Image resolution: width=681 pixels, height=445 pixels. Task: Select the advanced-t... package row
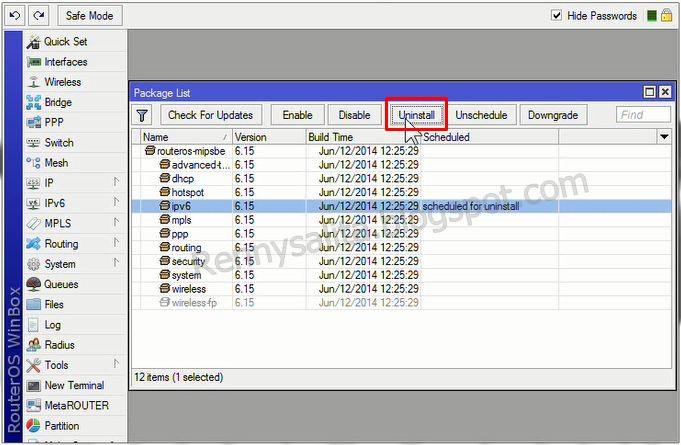(402, 165)
